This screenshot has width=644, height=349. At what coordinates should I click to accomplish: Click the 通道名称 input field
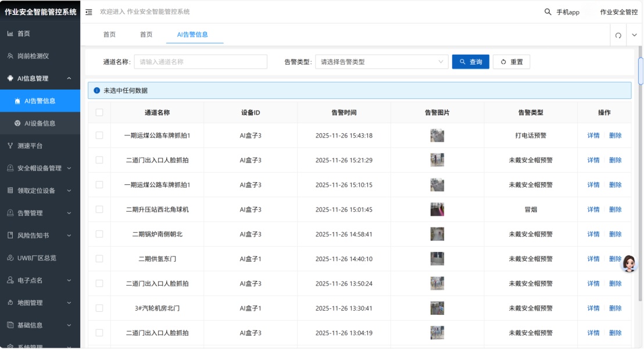[x=201, y=62]
